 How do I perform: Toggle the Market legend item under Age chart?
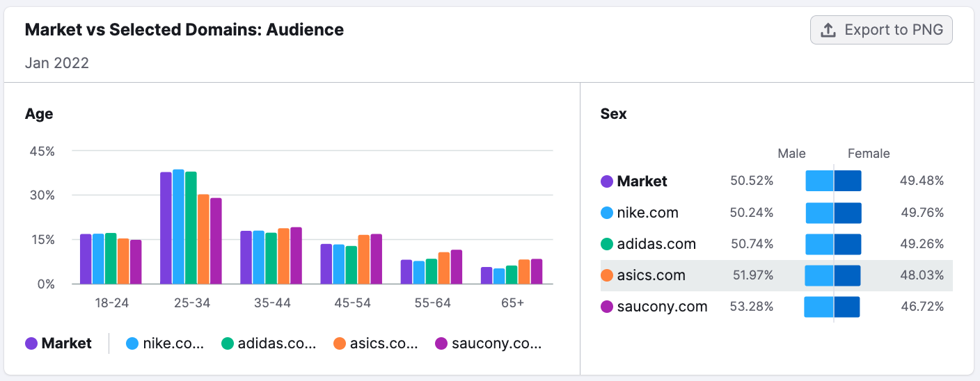click(58, 343)
